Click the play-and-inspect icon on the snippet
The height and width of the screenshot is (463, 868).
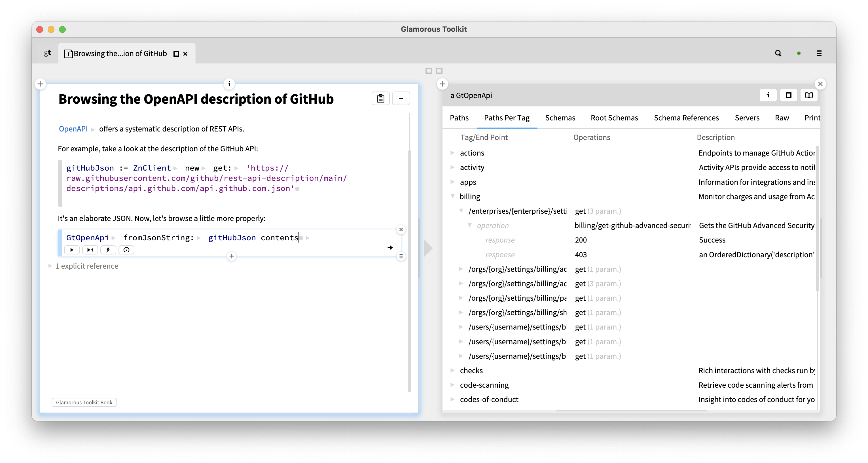point(90,250)
